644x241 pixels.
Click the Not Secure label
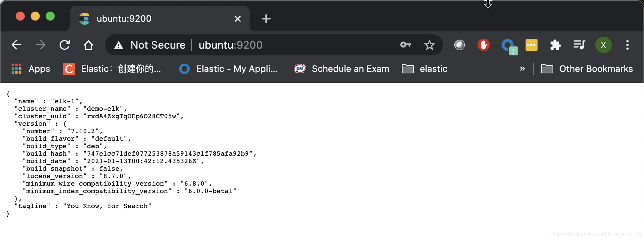pos(158,45)
